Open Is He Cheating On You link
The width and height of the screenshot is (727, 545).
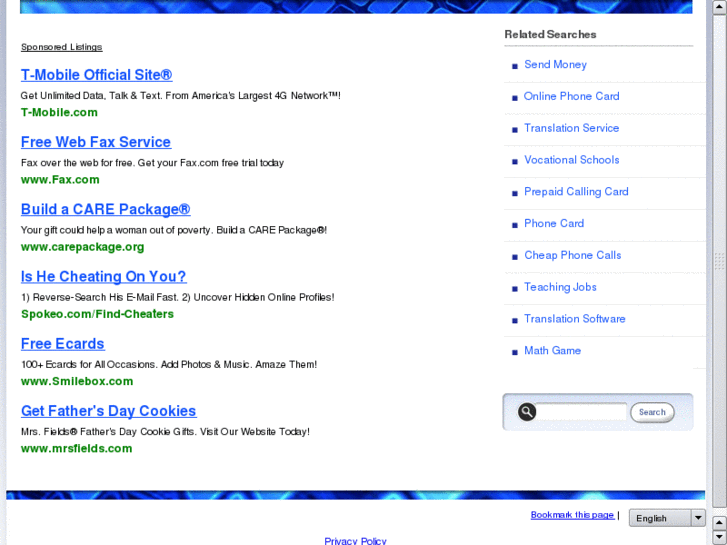[x=103, y=276]
